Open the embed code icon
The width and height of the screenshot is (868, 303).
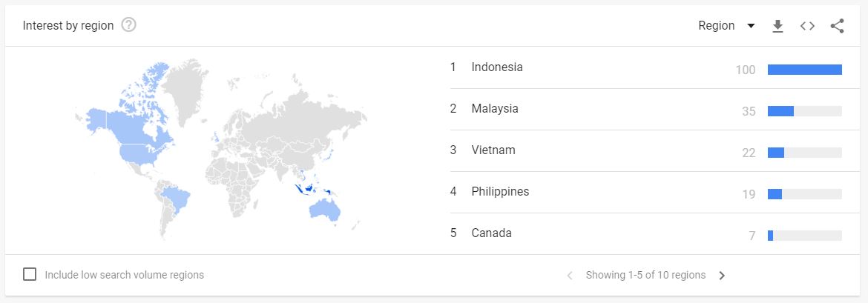[x=807, y=26]
